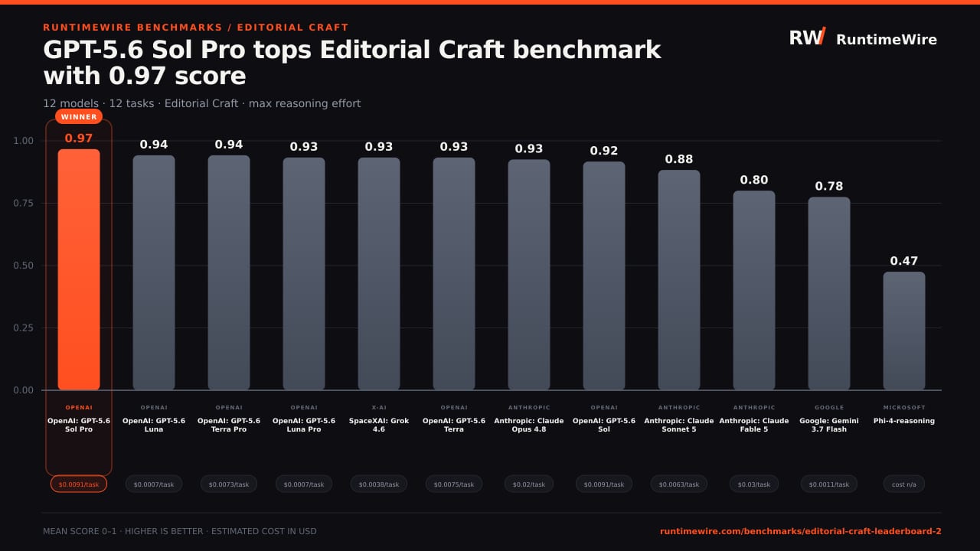Click the MICROSOFT vendor tag
Viewport: 980px width, 551px height.
coord(904,408)
